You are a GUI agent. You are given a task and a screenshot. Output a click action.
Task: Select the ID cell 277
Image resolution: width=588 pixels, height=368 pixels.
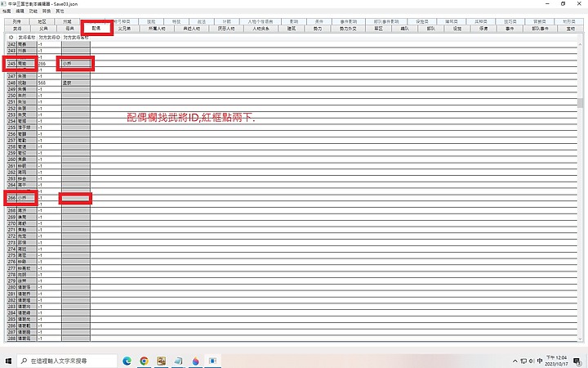coord(11,268)
